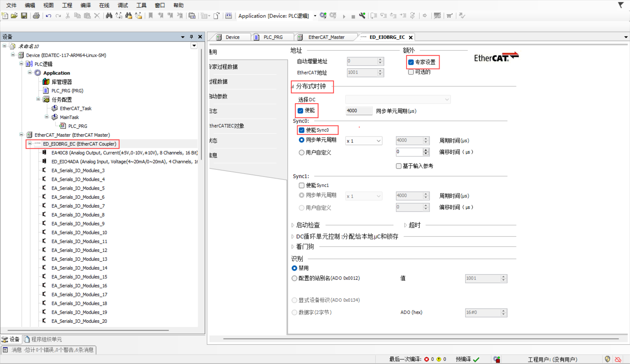Click the Build wrench icon
This screenshot has height=364, width=630.
[x=362, y=16]
